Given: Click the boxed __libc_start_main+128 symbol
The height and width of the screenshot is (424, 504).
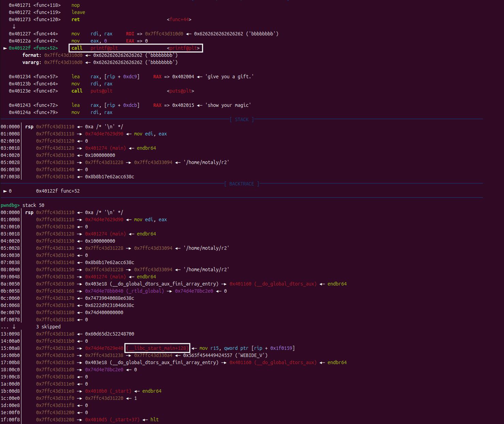Looking at the screenshot, I should (157, 348).
